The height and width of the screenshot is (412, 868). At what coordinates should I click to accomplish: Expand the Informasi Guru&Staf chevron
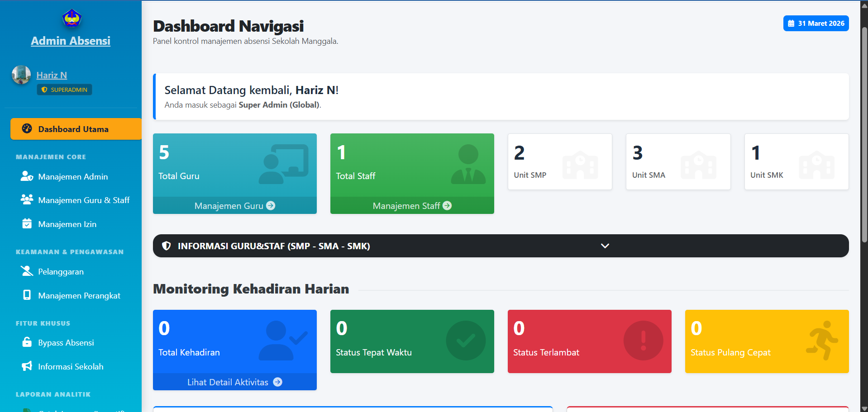(x=605, y=246)
